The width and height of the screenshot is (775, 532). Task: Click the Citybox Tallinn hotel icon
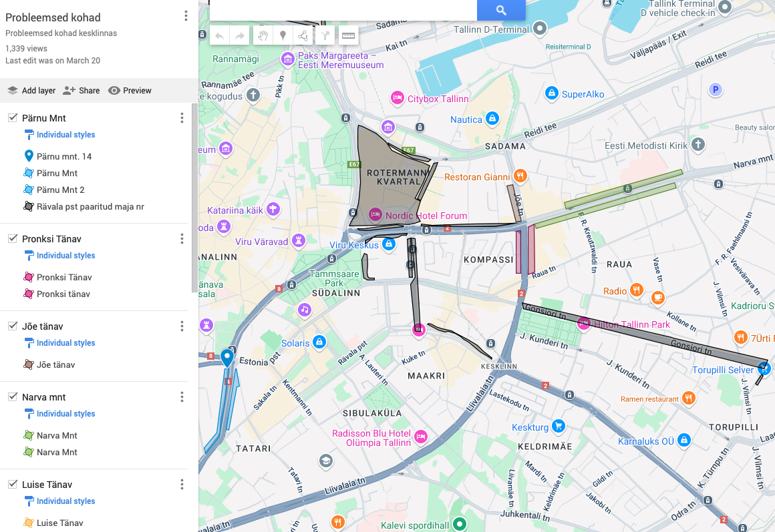[397, 98]
